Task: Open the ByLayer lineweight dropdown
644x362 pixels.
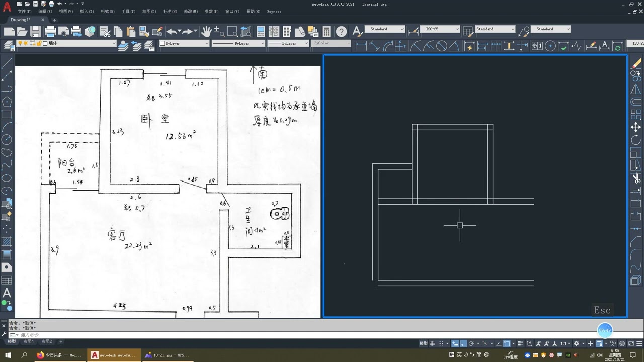Action: [x=306, y=43]
